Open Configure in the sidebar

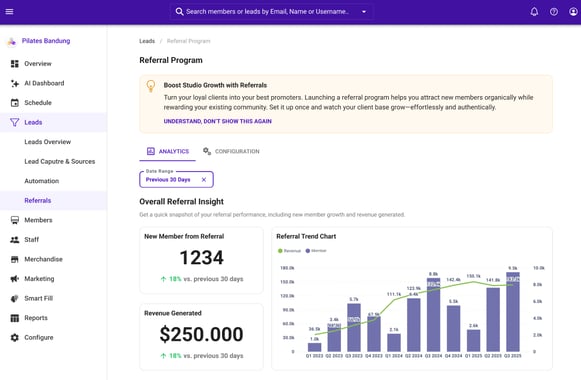54,337
